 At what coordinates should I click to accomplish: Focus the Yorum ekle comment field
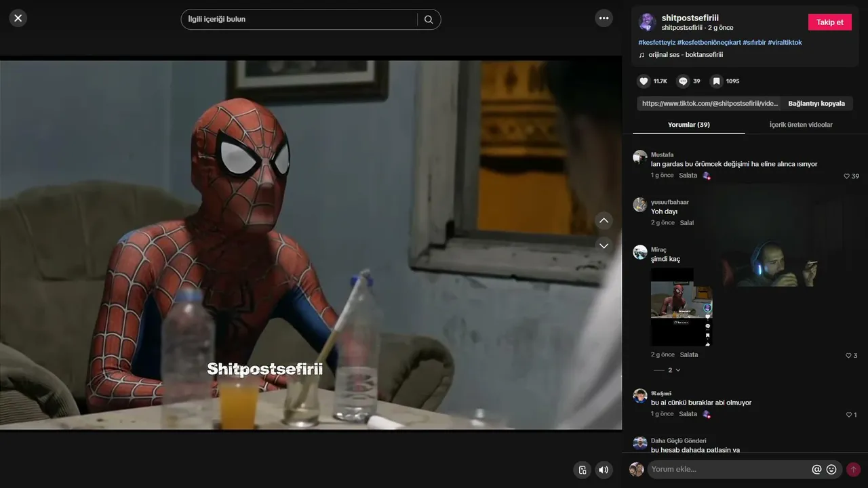coord(729,469)
